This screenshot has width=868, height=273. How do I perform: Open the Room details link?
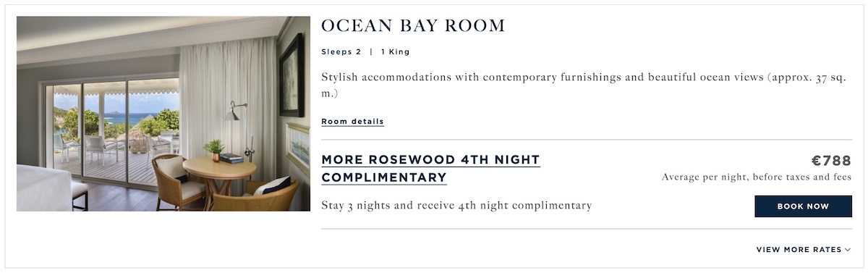click(352, 122)
